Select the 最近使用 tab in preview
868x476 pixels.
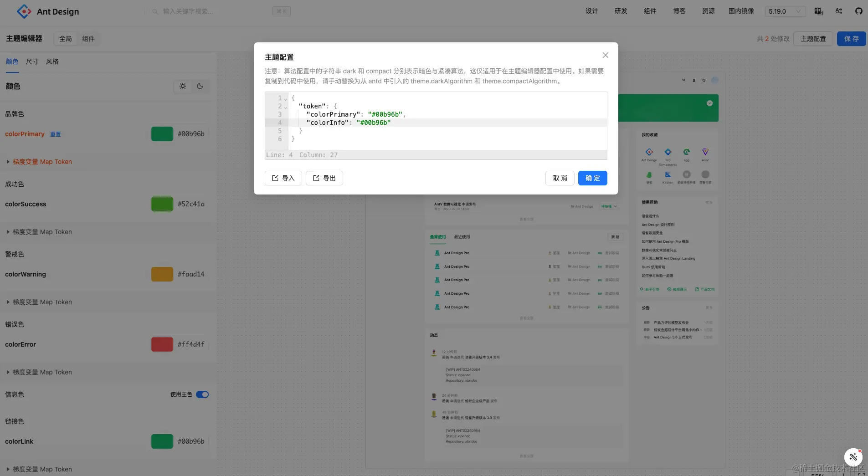point(462,237)
